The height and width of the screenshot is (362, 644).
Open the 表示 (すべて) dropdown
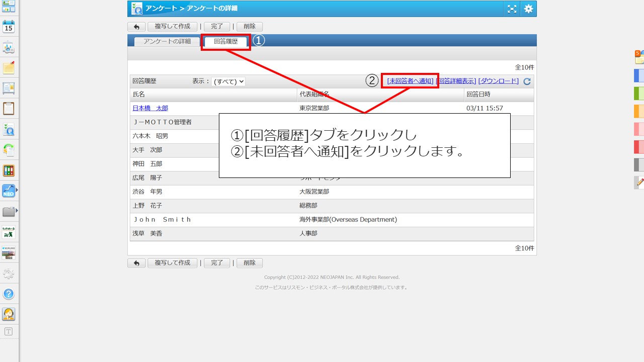228,81
